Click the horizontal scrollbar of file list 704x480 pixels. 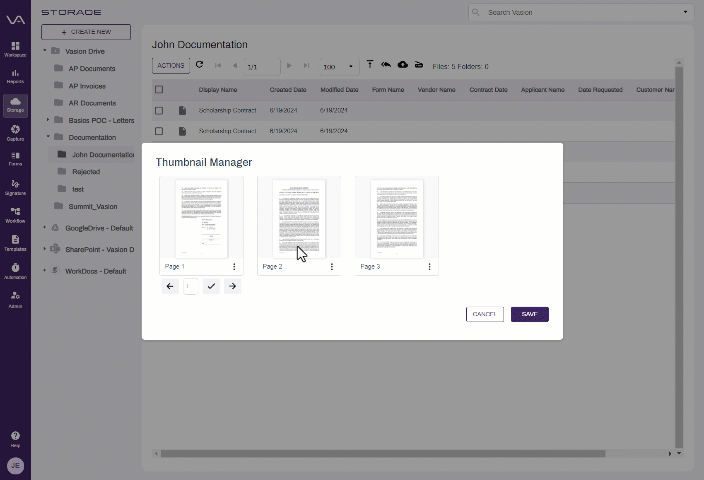pos(383,454)
